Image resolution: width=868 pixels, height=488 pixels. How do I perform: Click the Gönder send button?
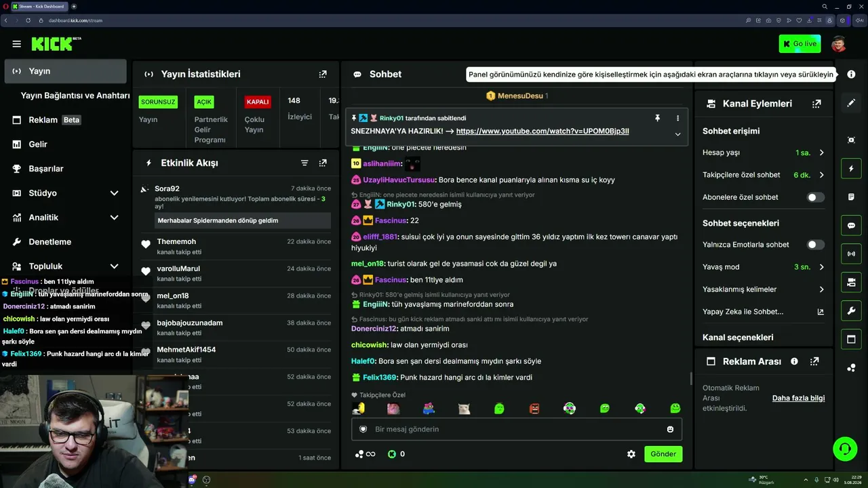(663, 454)
